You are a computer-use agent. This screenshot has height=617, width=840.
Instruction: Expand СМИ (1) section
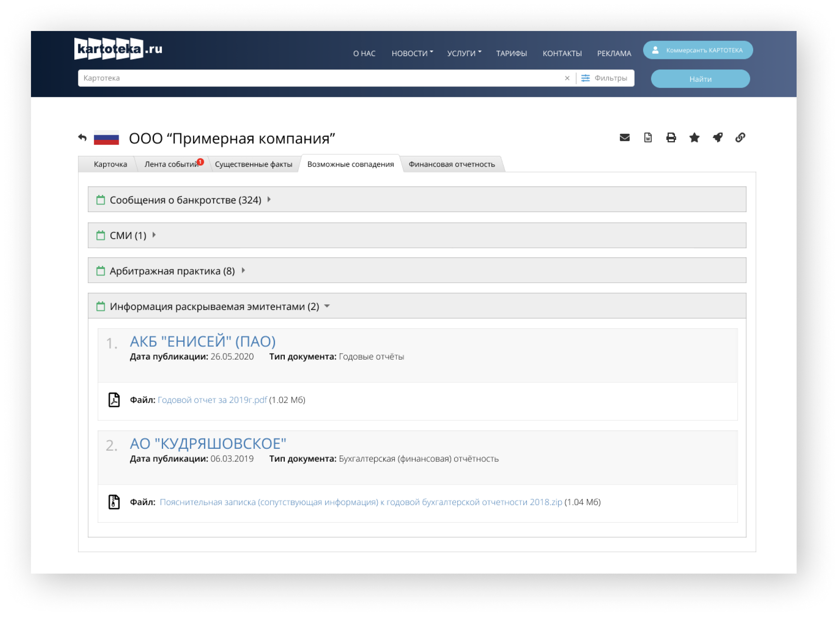[417, 235]
